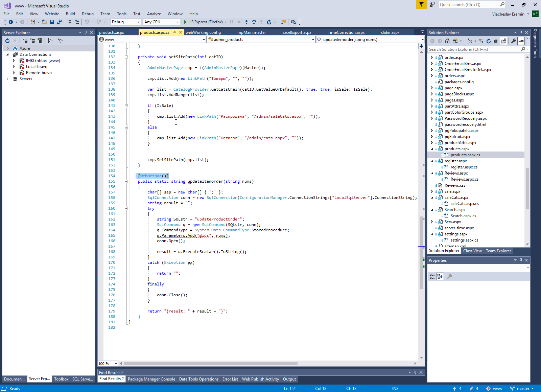Image resolution: width=541 pixels, height=392 pixels.
Task: Click the Connect to Database icon
Action: click(x=25, y=41)
